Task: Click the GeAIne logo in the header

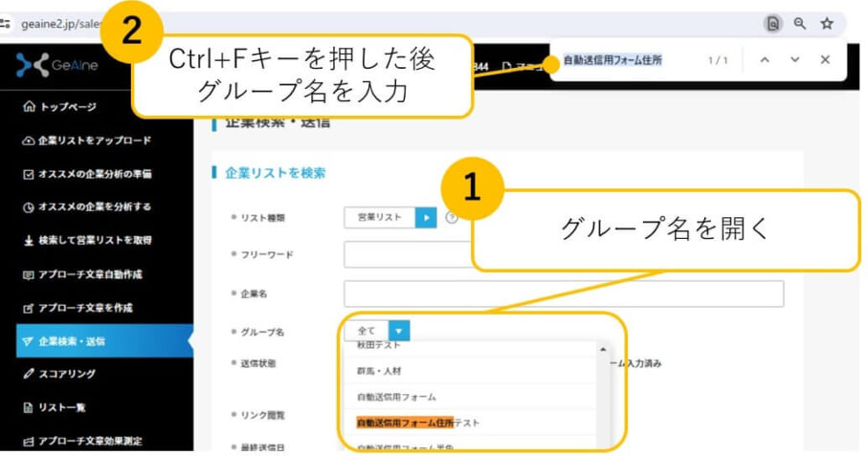Action: 57,64
